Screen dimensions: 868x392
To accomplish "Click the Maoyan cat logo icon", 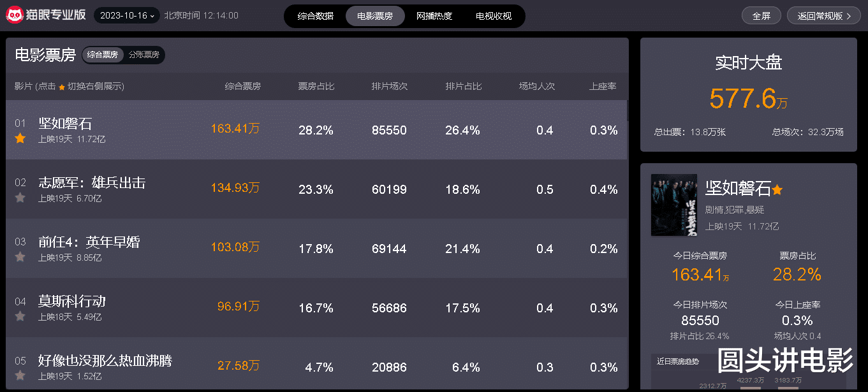I will click(x=15, y=15).
